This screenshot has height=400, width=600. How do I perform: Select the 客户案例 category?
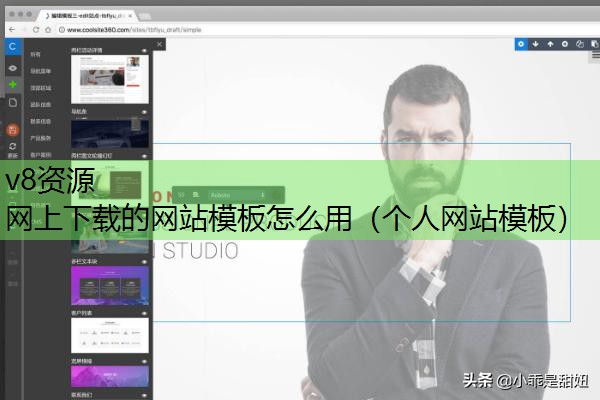pyautogui.click(x=41, y=155)
